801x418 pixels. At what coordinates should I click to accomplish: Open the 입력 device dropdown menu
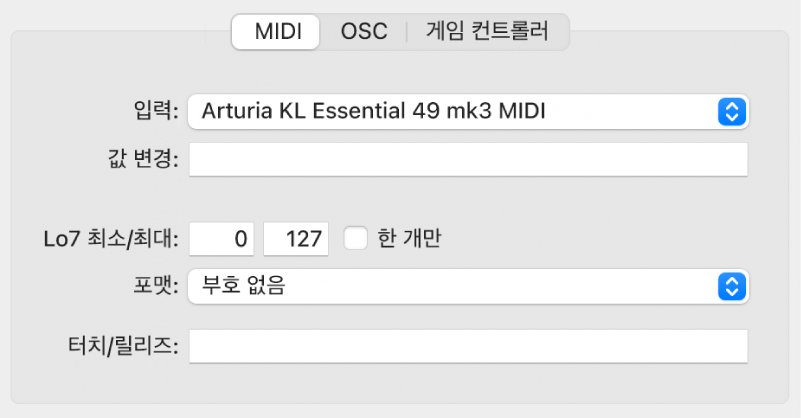(467, 111)
